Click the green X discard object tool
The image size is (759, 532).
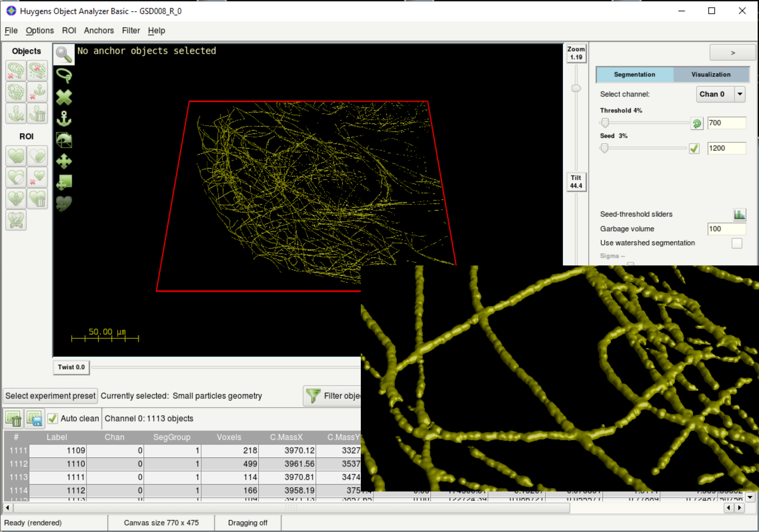[x=64, y=98]
